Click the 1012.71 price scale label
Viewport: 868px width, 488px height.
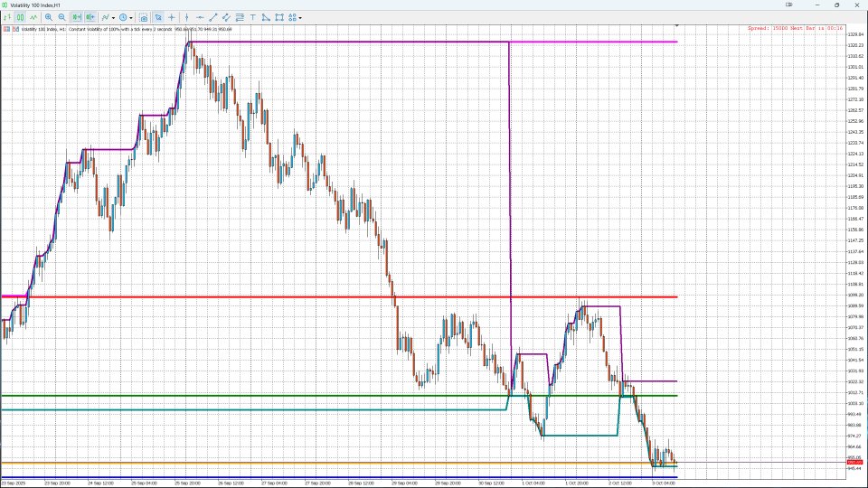855,392
